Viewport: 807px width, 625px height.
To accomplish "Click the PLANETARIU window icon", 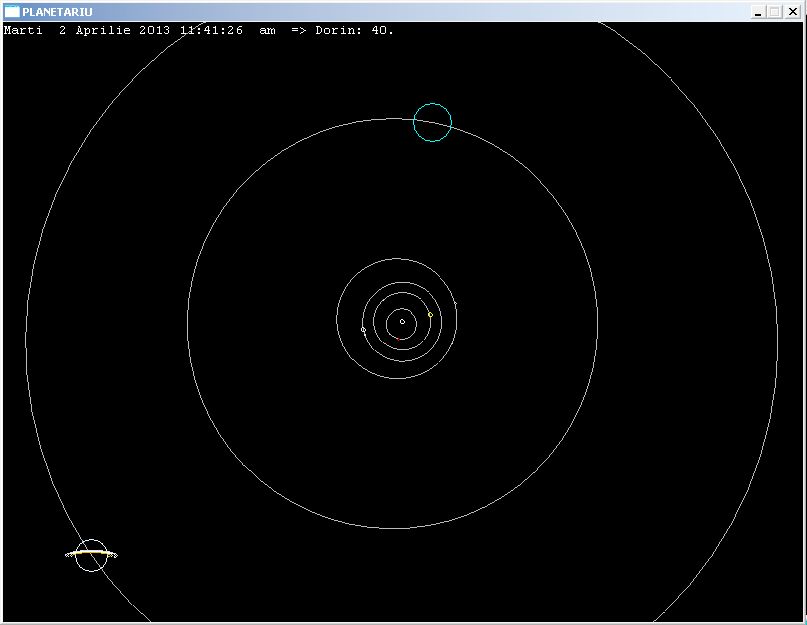I will click(11, 11).
